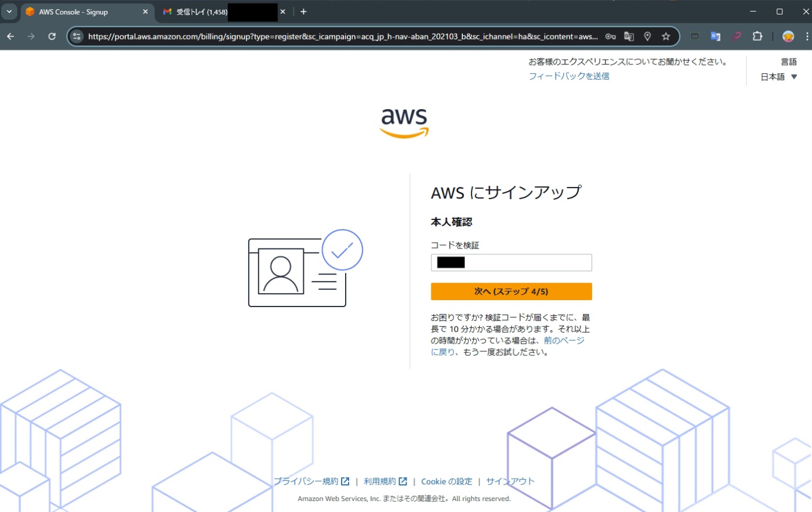
Task: Bookmark this page with star icon
Action: (666, 36)
